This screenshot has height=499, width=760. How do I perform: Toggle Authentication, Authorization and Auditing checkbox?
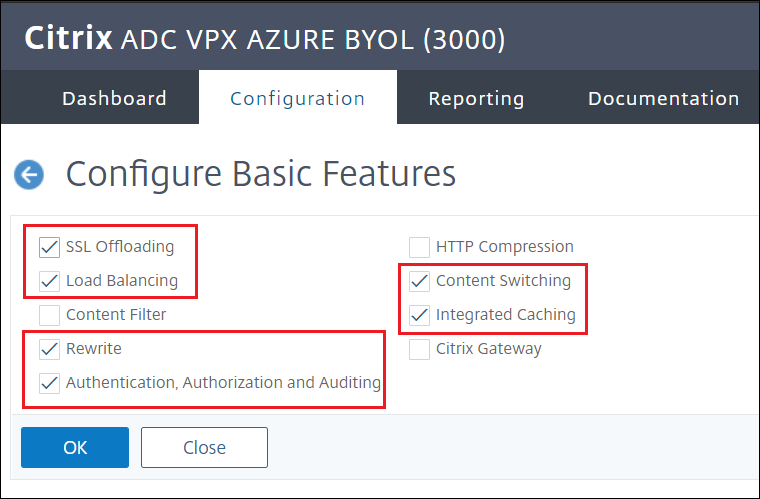[49, 382]
